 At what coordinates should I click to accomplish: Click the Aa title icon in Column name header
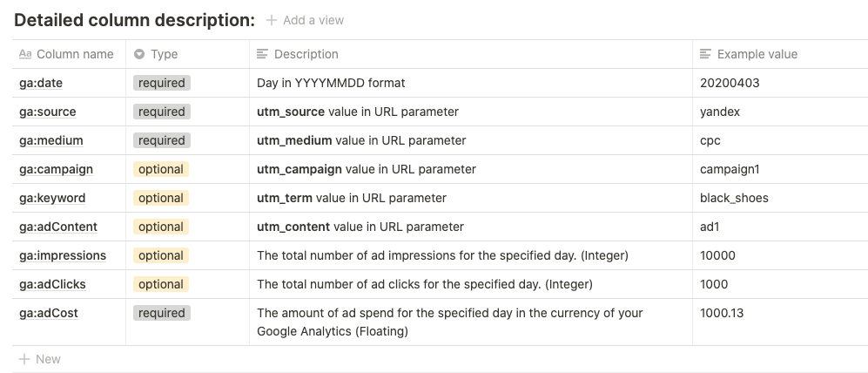click(x=25, y=54)
